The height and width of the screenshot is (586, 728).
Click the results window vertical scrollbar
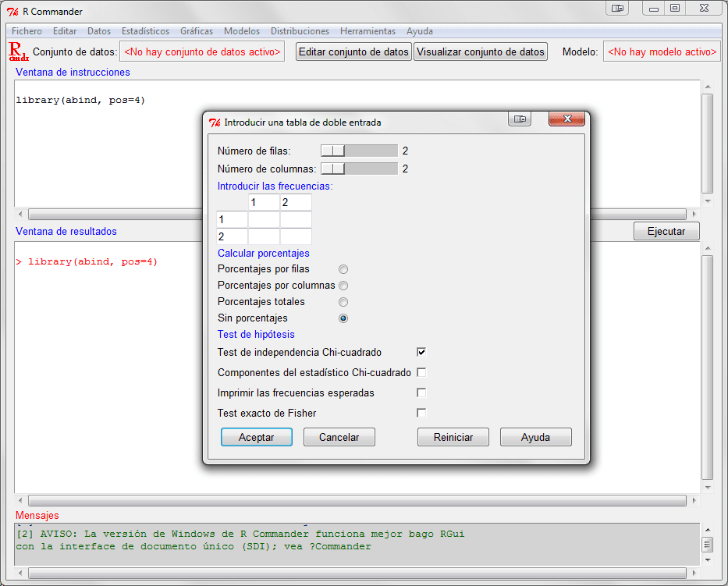click(x=707, y=368)
